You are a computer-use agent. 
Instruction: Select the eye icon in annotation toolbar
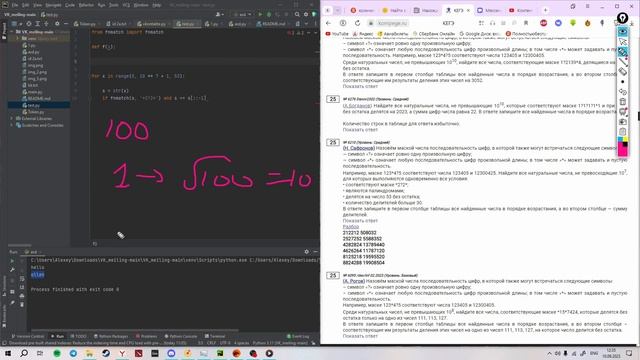click(x=622, y=32)
